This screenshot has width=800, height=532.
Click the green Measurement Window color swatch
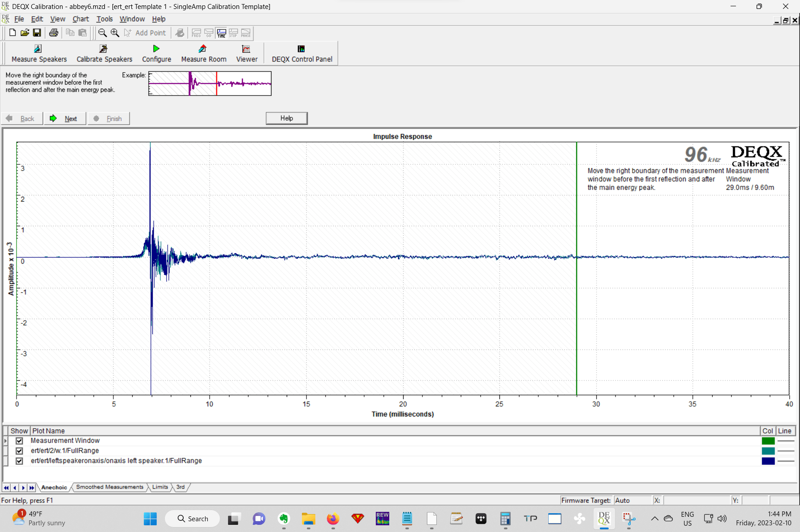[768, 441]
